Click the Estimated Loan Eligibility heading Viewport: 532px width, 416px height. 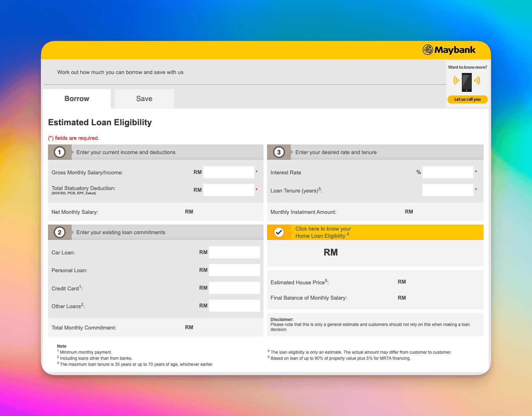[x=100, y=122]
